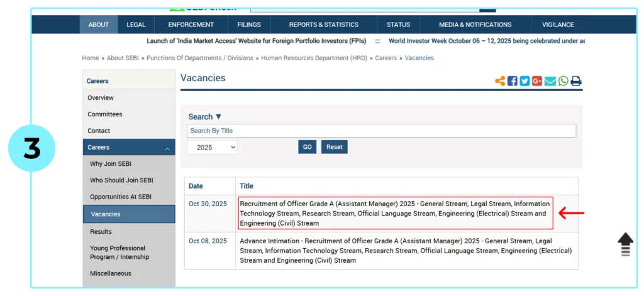Open Human Resources Department (HRD) breadcrumb
This screenshot has height=296, width=644.
[x=314, y=58]
